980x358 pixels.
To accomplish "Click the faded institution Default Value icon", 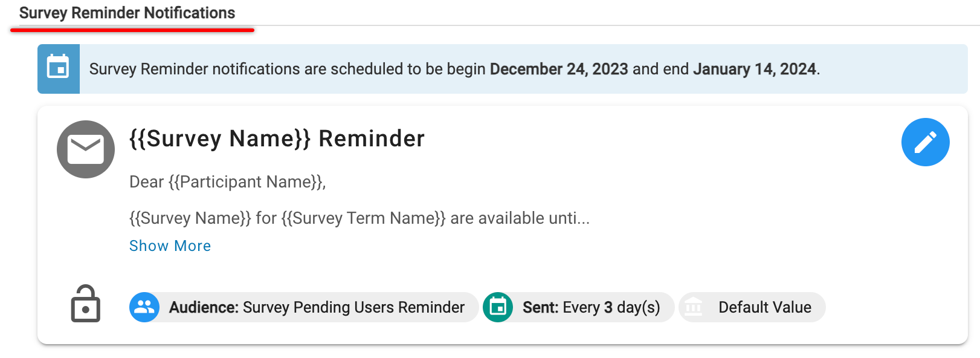I will pos(694,307).
